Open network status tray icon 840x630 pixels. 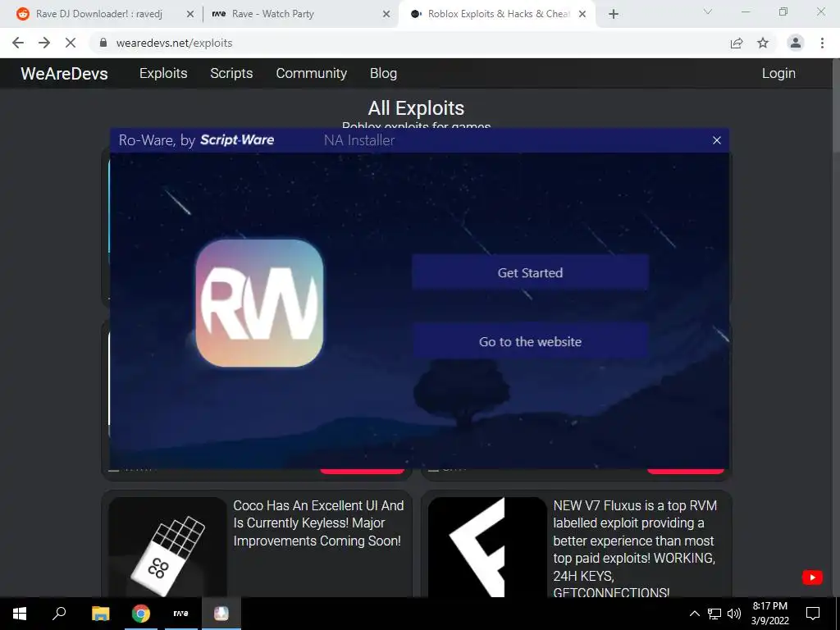point(714,614)
